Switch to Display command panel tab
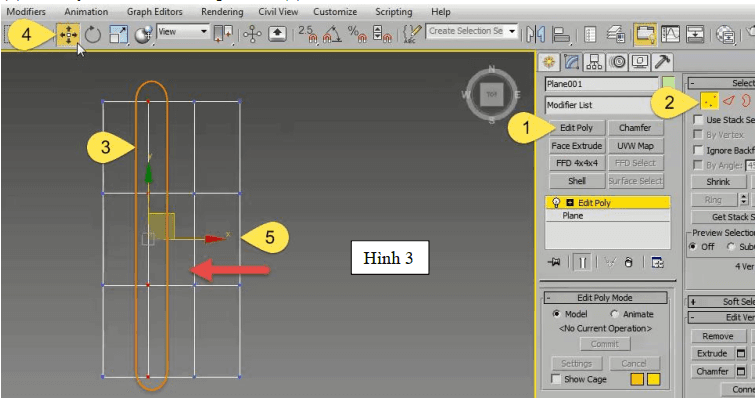Viewport: 756px width, 399px height. (x=640, y=62)
